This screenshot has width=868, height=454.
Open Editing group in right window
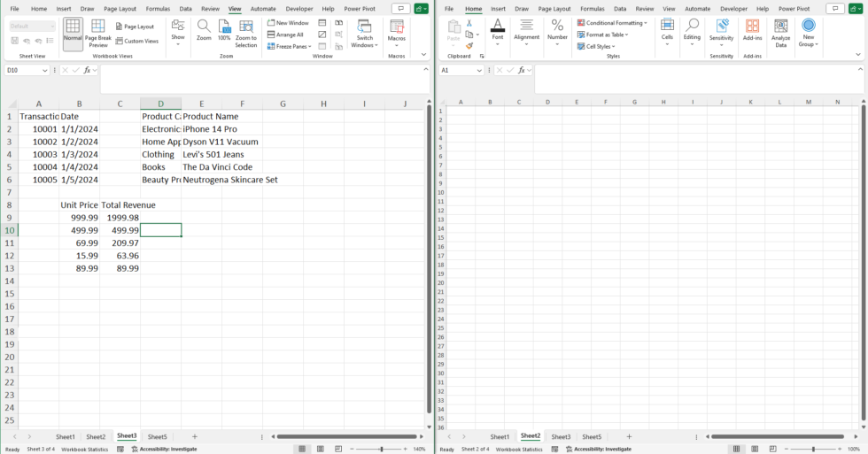(692, 32)
